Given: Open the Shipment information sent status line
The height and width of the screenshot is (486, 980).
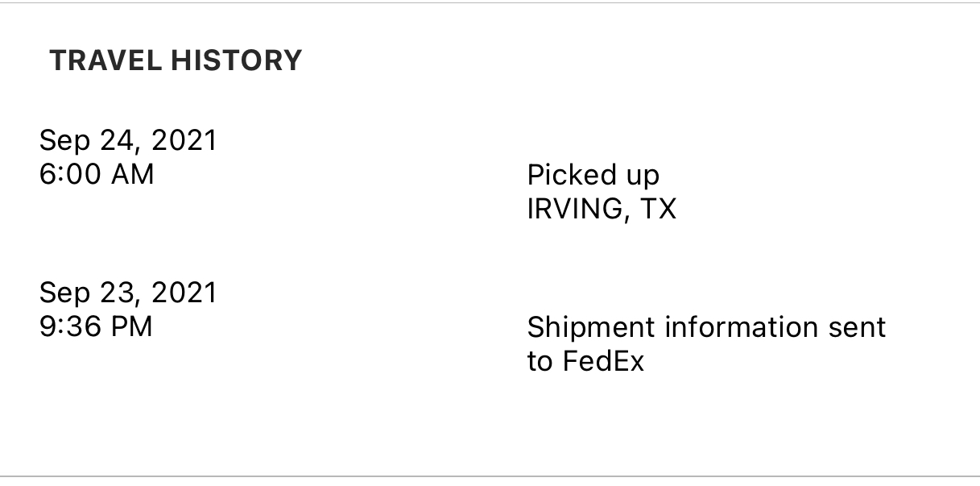Looking at the screenshot, I should pyautogui.click(x=706, y=328).
